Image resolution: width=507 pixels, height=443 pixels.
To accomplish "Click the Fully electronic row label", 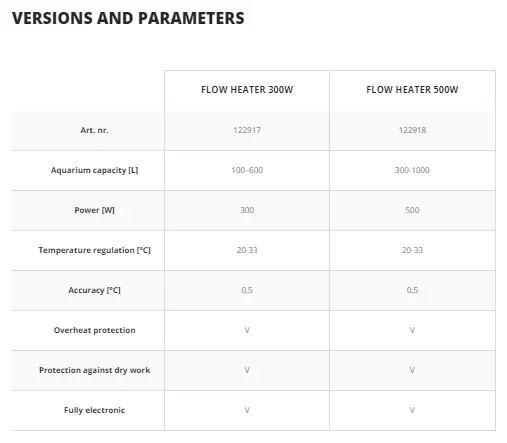I will pos(94,410).
